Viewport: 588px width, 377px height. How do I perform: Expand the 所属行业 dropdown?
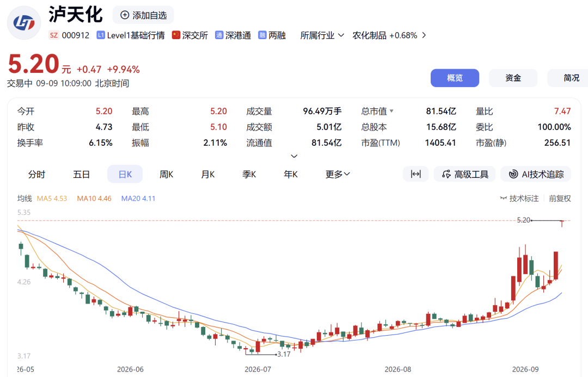[x=322, y=35]
